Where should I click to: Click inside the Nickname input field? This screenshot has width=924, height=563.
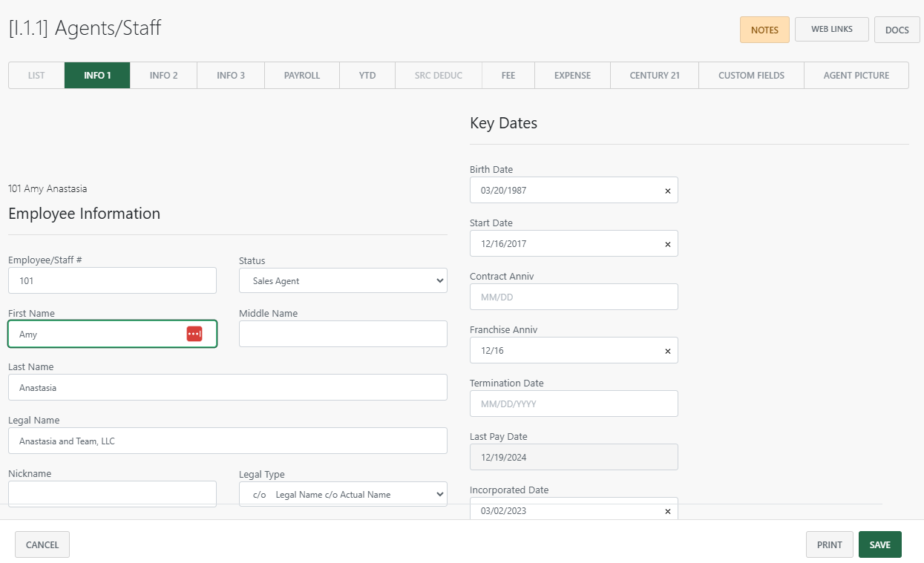pyautogui.click(x=112, y=493)
